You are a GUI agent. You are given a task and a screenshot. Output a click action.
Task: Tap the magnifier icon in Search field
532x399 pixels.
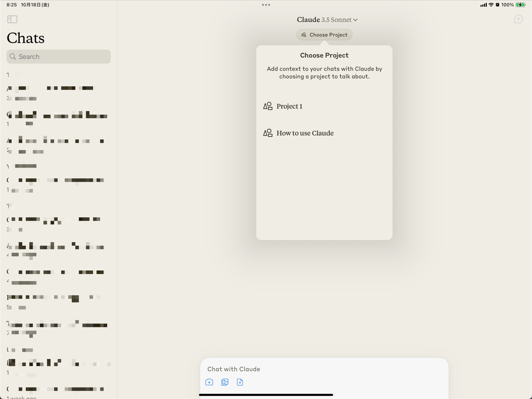point(13,57)
